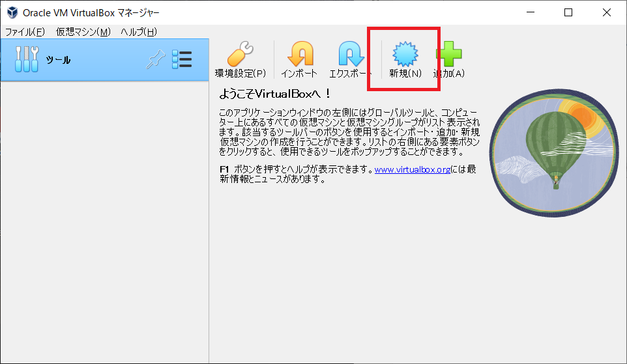This screenshot has width=627, height=364.
Task: Open the 仮想マシン(M) menu
Action: [83, 32]
